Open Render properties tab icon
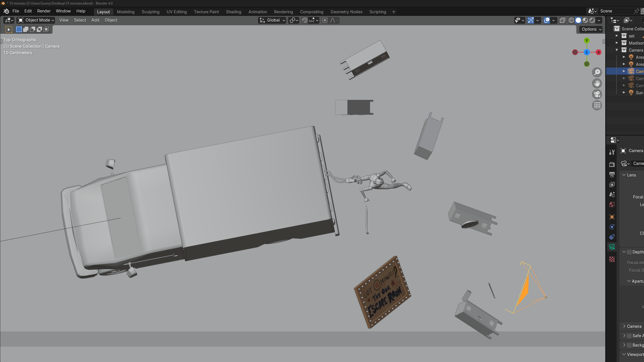Screen dimensions: 644x362 click(612, 164)
